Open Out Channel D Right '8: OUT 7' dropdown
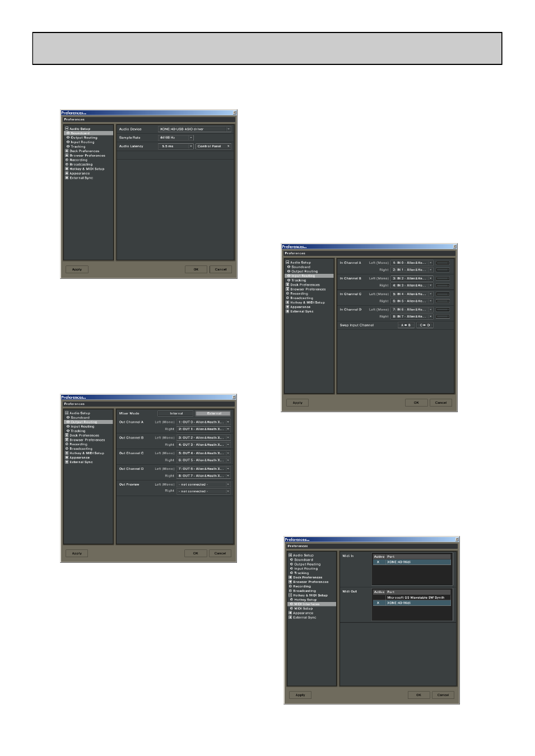 (204, 476)
